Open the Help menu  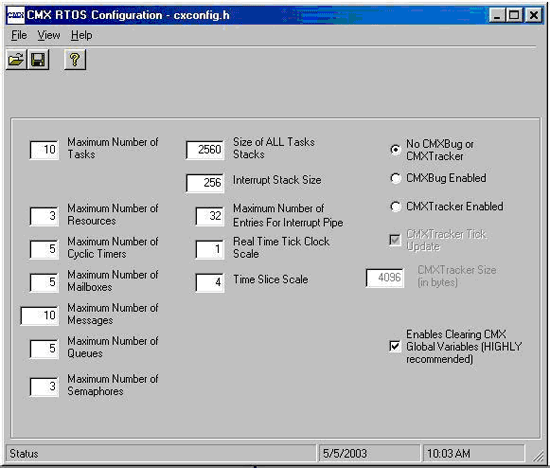point(81,35)
